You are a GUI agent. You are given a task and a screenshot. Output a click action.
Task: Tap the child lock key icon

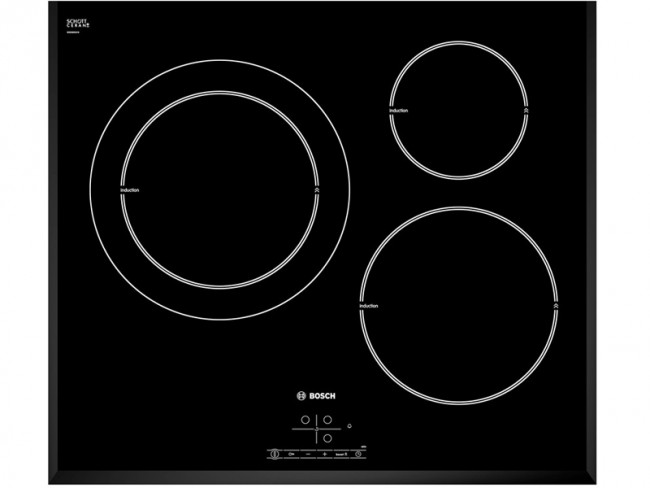(292, 453)
